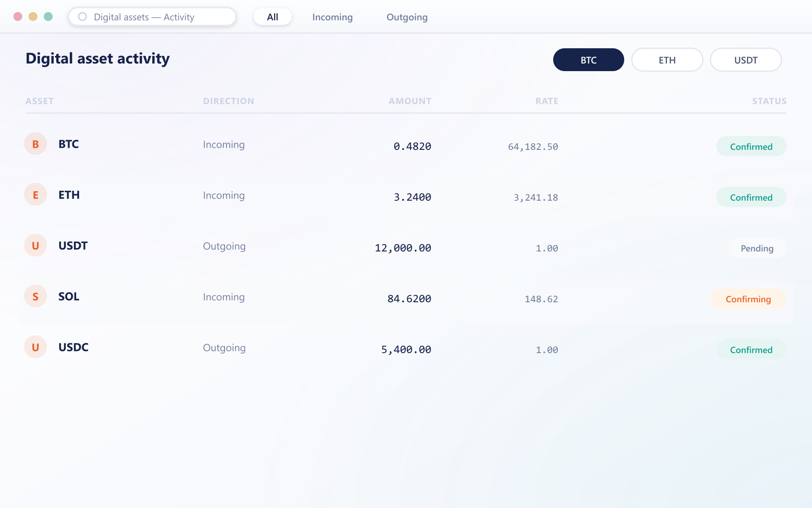Click the Confirmed badge in ETH row
812x508 pixels.
[751, 197]
